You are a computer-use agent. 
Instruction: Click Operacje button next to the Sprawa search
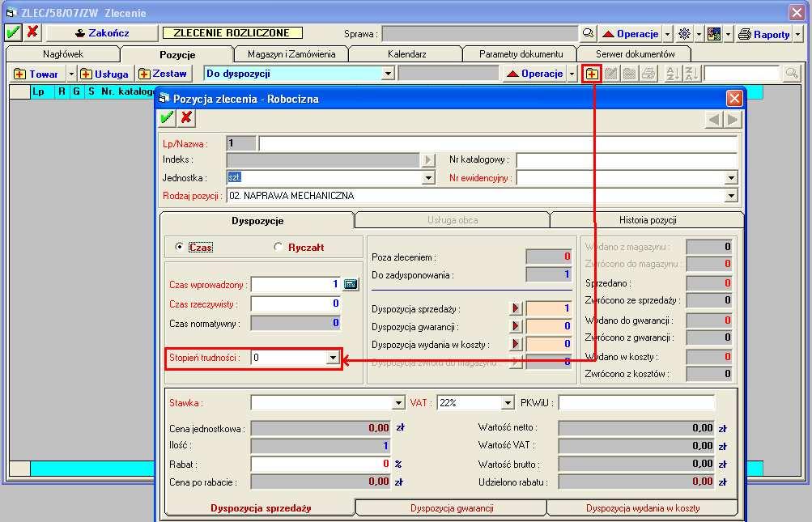click(631, 34)
